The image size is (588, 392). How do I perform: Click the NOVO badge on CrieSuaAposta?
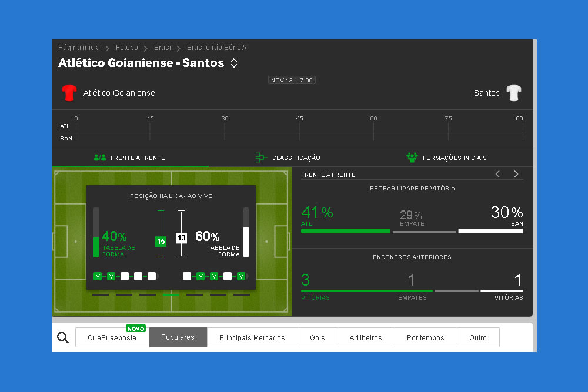[x=136, y=329]
